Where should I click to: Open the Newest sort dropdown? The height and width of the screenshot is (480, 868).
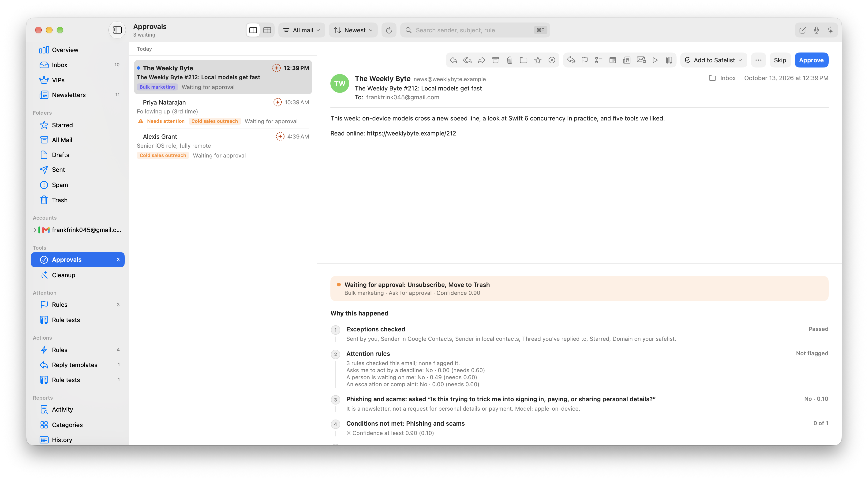tap(353, 30)
